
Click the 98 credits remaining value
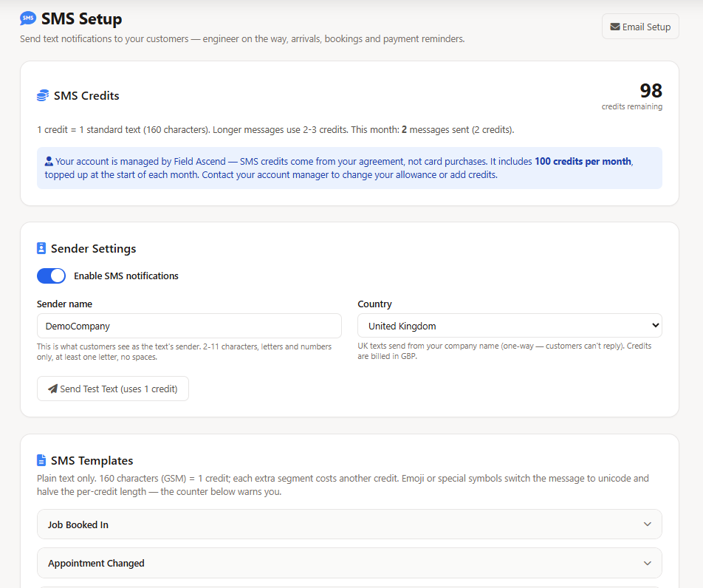(651, 91)
